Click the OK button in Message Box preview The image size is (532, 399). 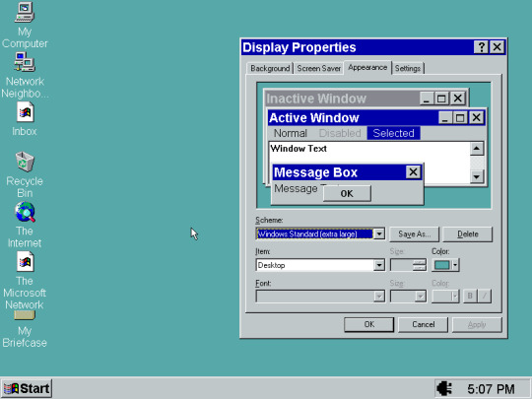point(347,193)
